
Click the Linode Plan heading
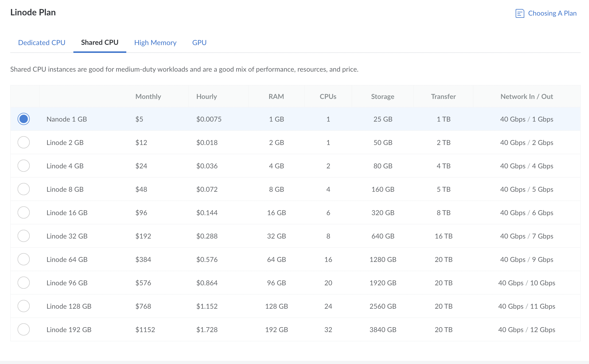33,12
